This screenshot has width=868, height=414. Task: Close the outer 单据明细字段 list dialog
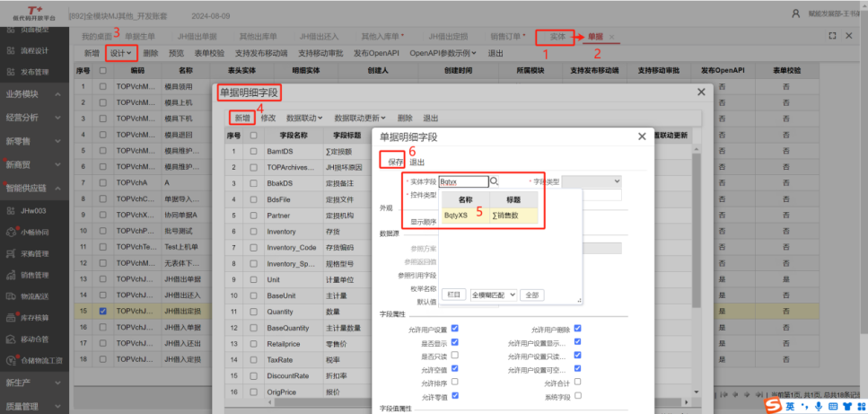coord(701,92)
